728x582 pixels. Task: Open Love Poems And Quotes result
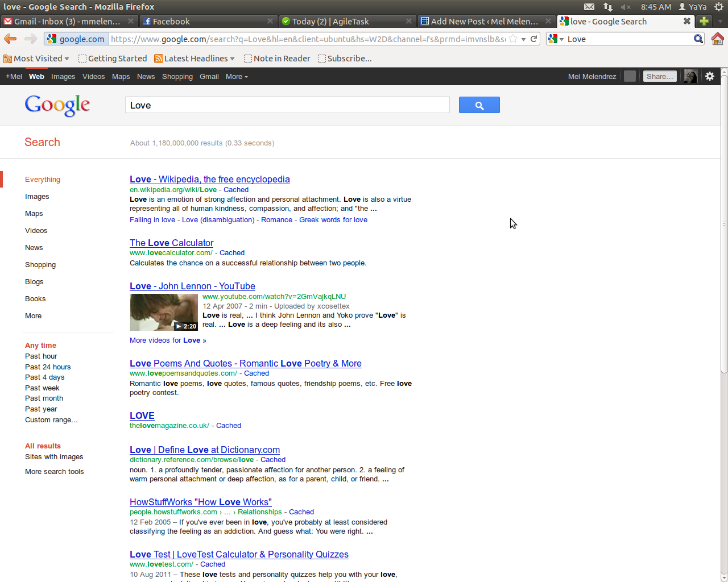coord(245,363)
